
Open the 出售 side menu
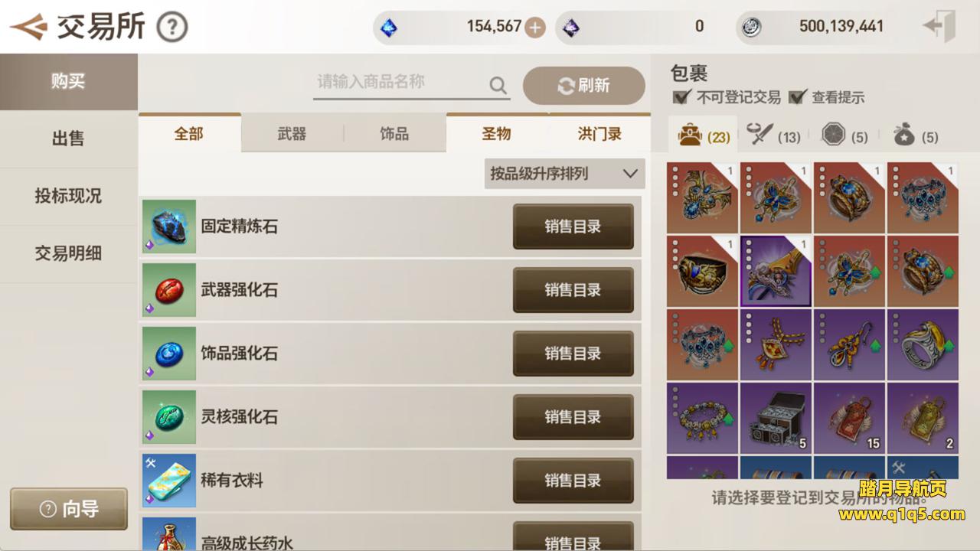click(x=68, y=139)
